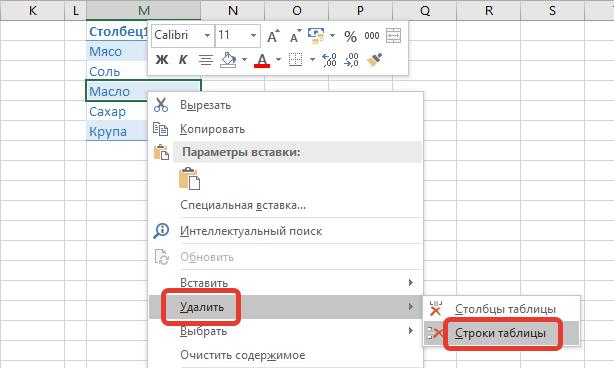Select column M header
This screenshot has width=614, height=368.
144,10
